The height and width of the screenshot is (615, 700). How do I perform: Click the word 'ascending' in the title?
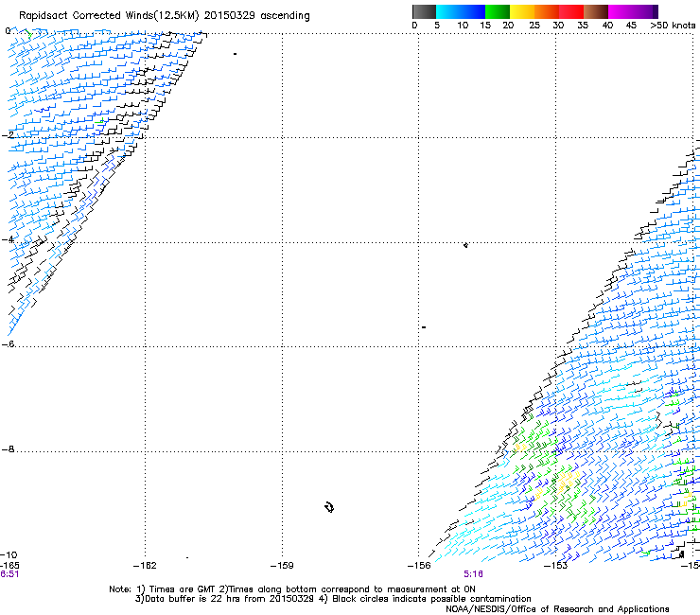click(285, 16)
